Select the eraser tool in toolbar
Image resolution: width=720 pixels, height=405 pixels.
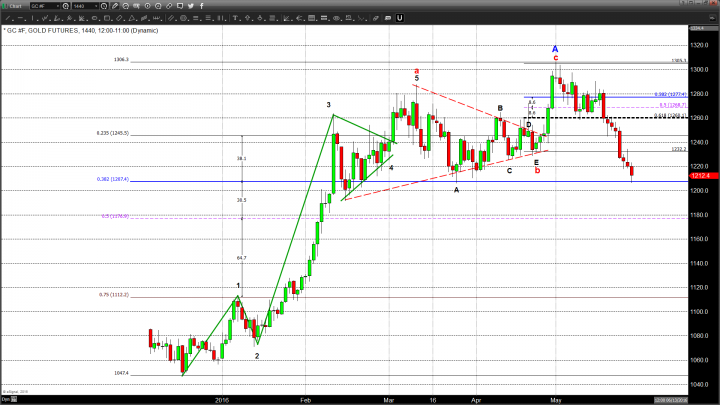[x=376, y=18]
